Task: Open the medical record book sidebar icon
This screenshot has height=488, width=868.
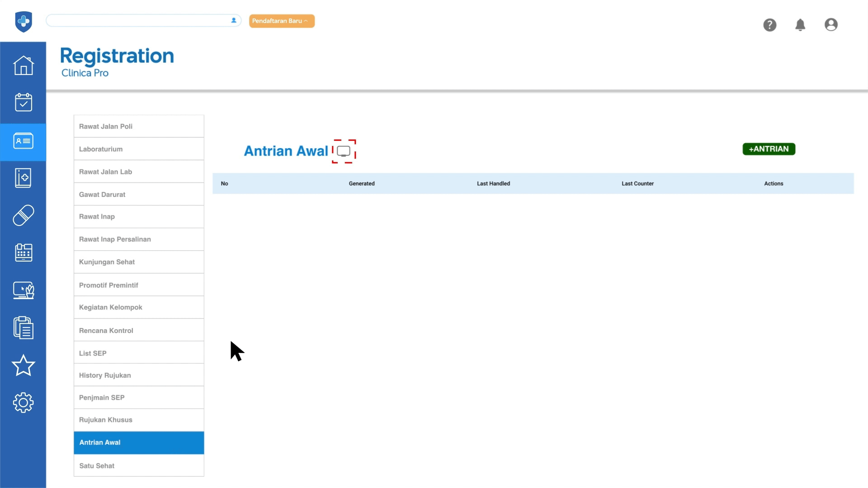Action: (24, 178)
